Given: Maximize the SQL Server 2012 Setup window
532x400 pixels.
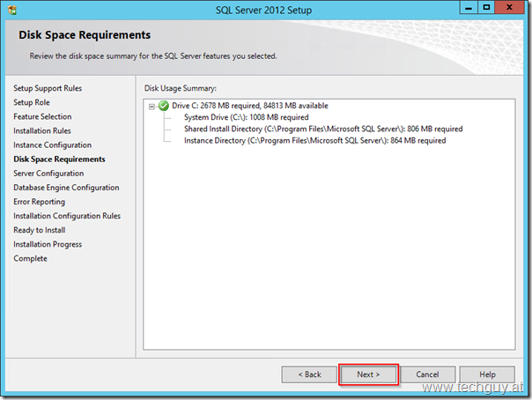Looking at the screenshot, I should [x=486, y=7].
